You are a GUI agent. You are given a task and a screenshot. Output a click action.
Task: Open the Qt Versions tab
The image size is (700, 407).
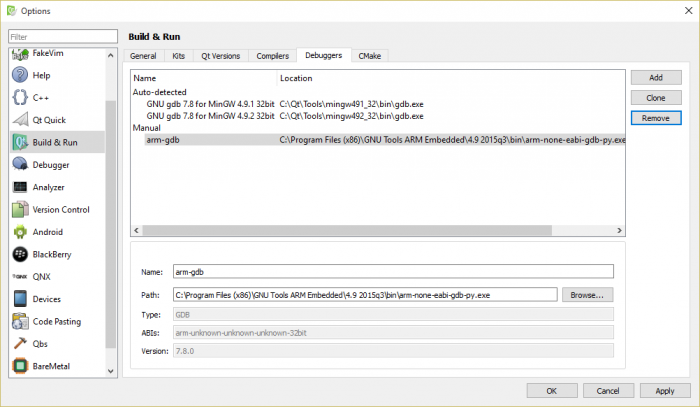click(x=221, y=56)
